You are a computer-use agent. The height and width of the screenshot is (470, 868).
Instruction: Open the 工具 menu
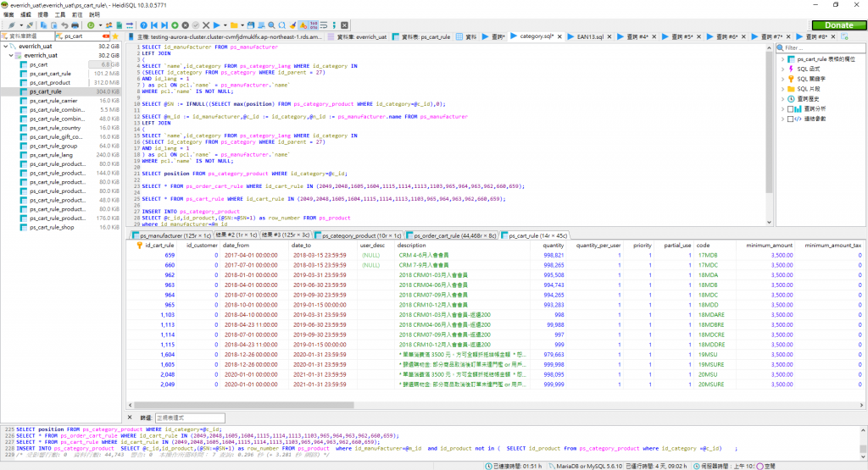point(60,14)
